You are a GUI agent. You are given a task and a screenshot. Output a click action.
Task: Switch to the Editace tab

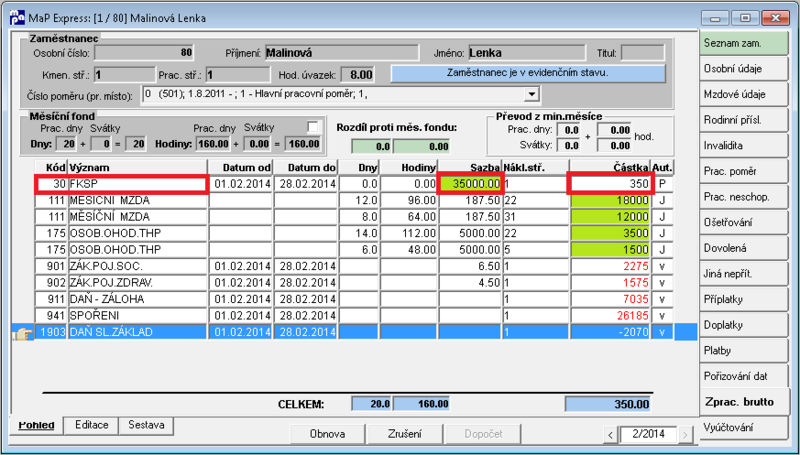tap(91, 424)
